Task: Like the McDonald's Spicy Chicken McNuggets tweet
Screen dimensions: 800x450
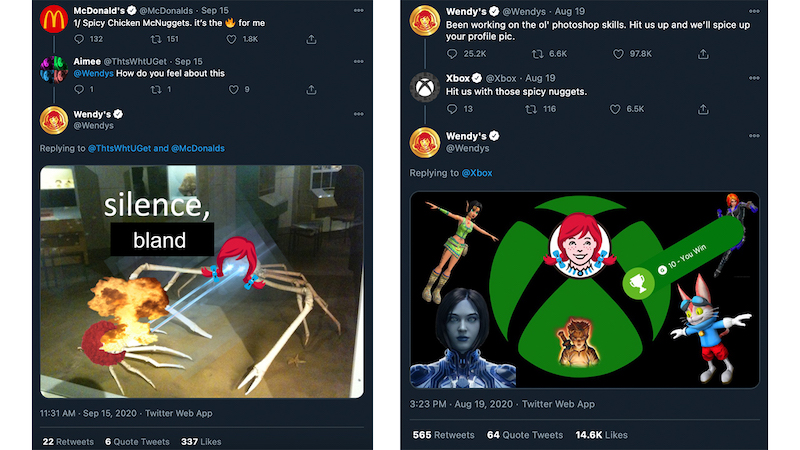Action: coord(236,39)
